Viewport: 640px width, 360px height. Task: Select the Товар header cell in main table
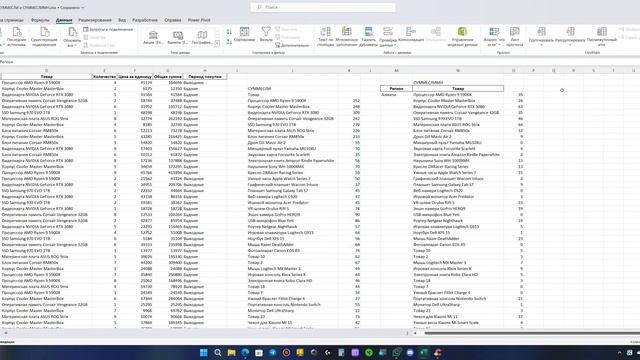tap(46, 77)
